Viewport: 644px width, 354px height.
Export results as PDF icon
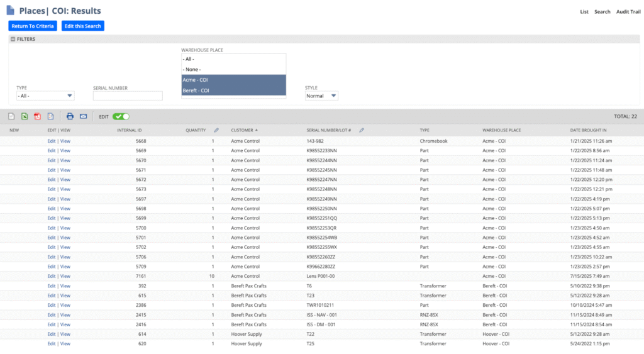(37, 116)
